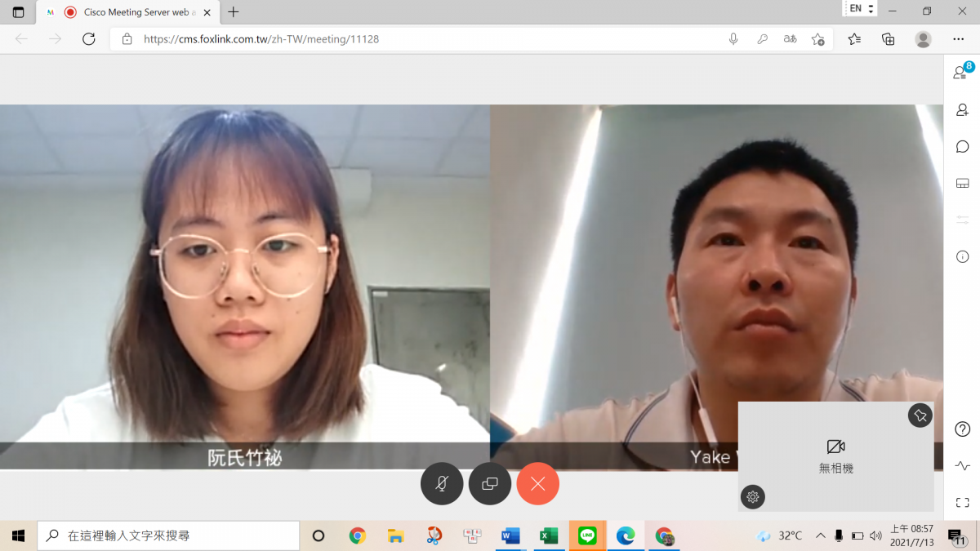This screenshot has height=551, width=980.
Task: Change the video layout from sidebar
Action: (962, 183)
